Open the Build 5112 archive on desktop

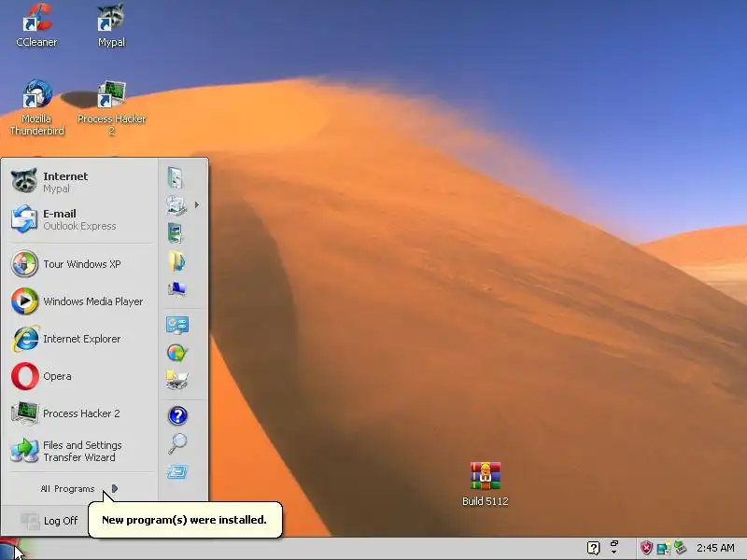click(x=485, y=483)
